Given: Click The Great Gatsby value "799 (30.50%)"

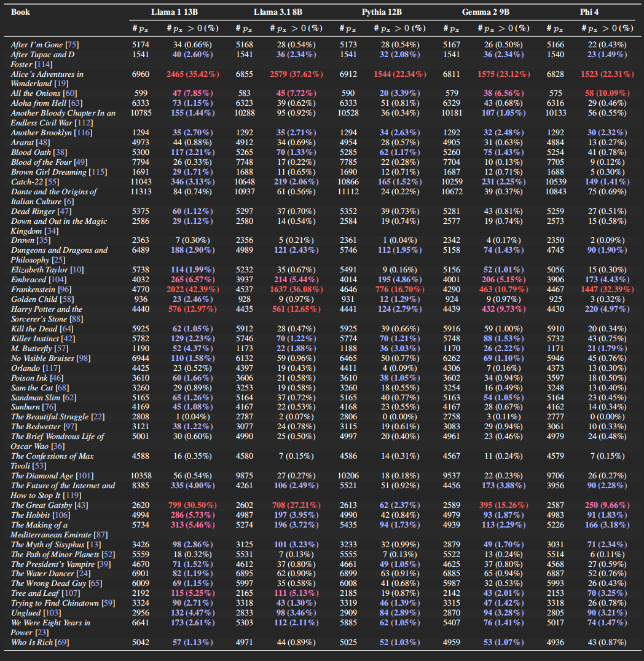Looking at the screenshot, I should tap(192, 505).
